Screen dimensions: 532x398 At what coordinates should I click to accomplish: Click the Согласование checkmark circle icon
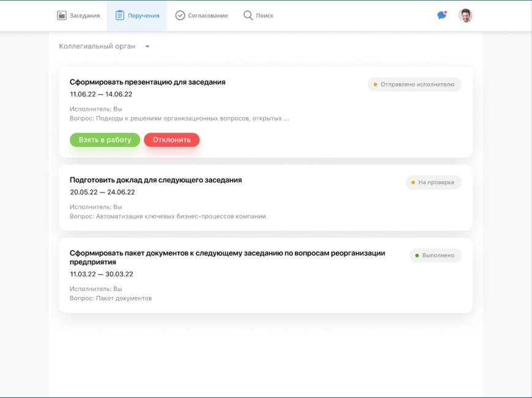point(180,16)
